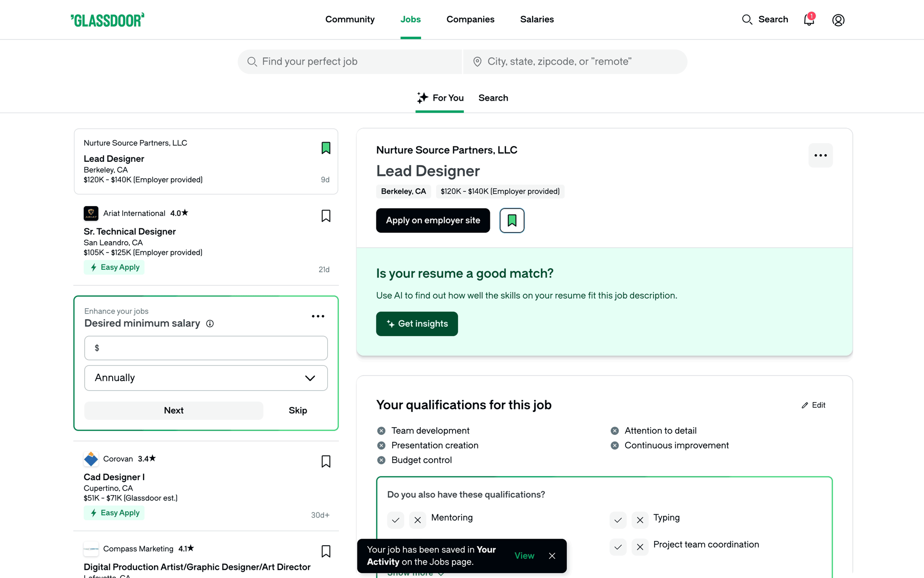Click the desired salary dollar field
The image size is (924, 578).
(x=206, y=348)
